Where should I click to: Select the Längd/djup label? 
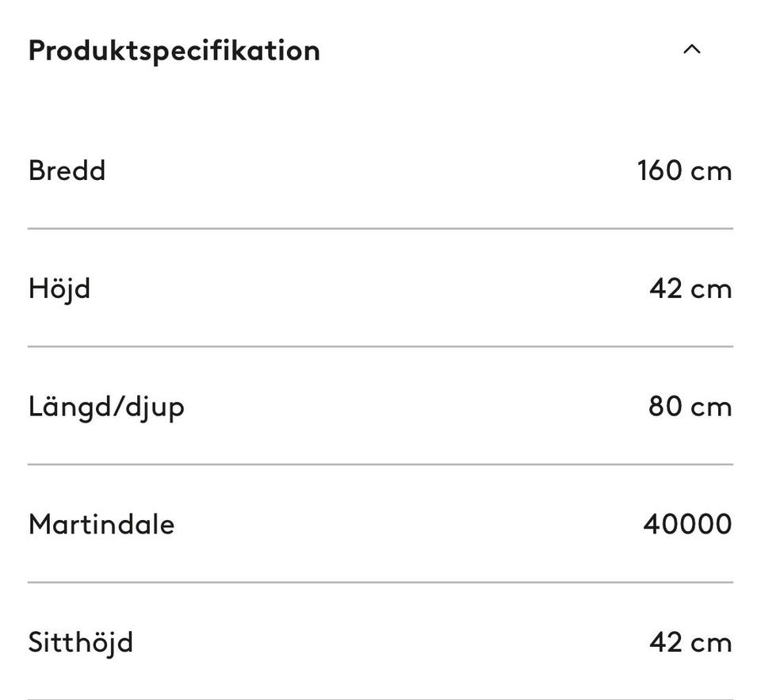click(106, 407)
